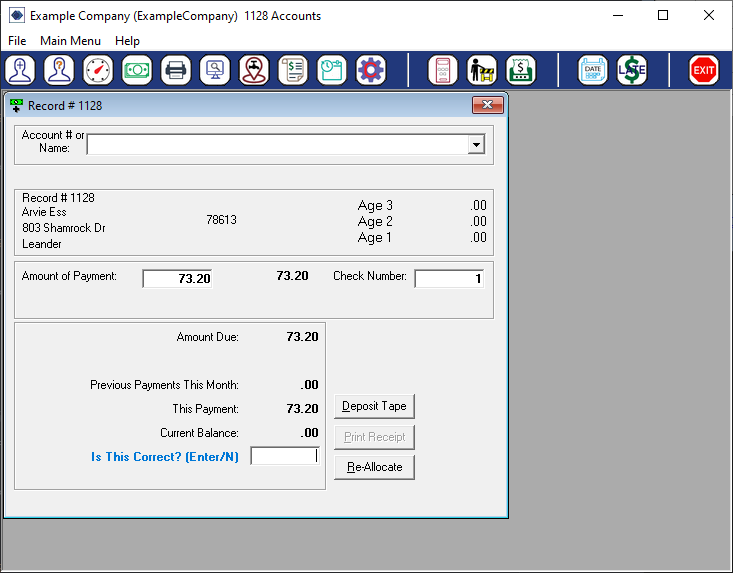Click the This Payment value 73.20
Viewport: 733px width, 573px height.
click(302, 409)
